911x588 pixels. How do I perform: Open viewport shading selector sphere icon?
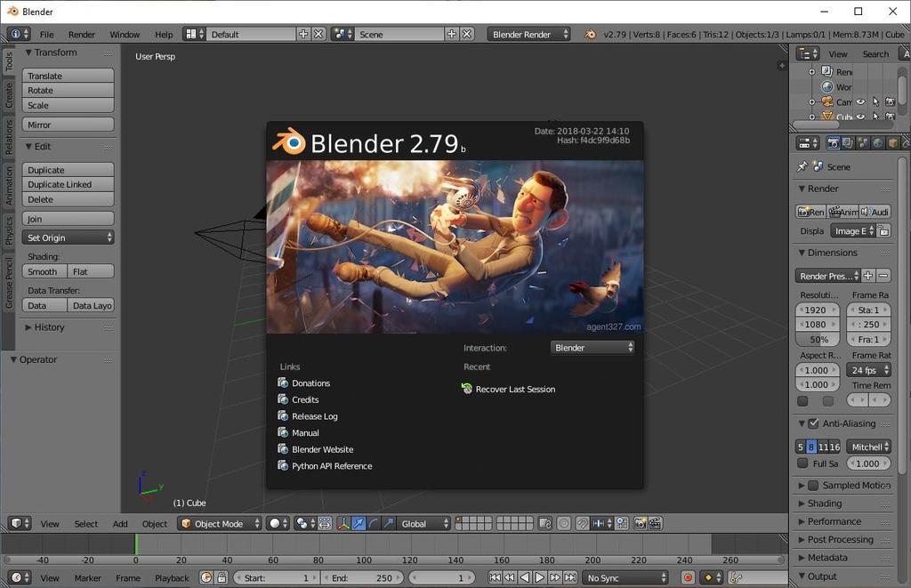click(x=278, y=523)
